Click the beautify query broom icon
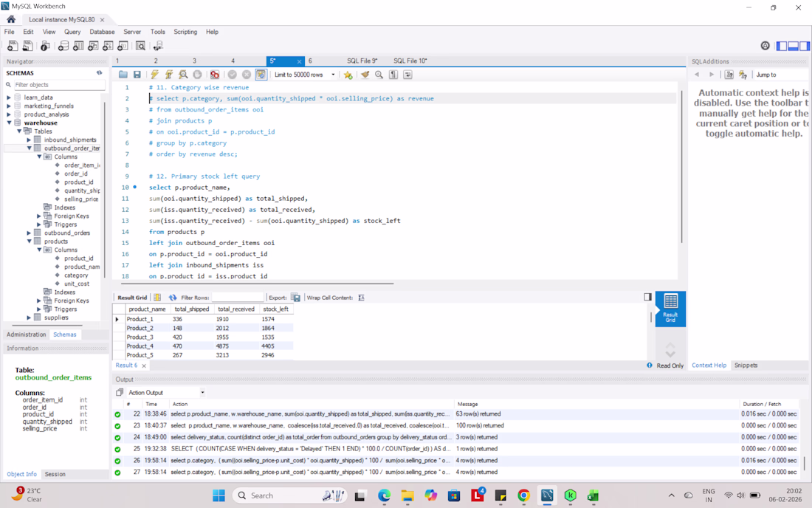This screenshot has height=508, width=812. 365,75
